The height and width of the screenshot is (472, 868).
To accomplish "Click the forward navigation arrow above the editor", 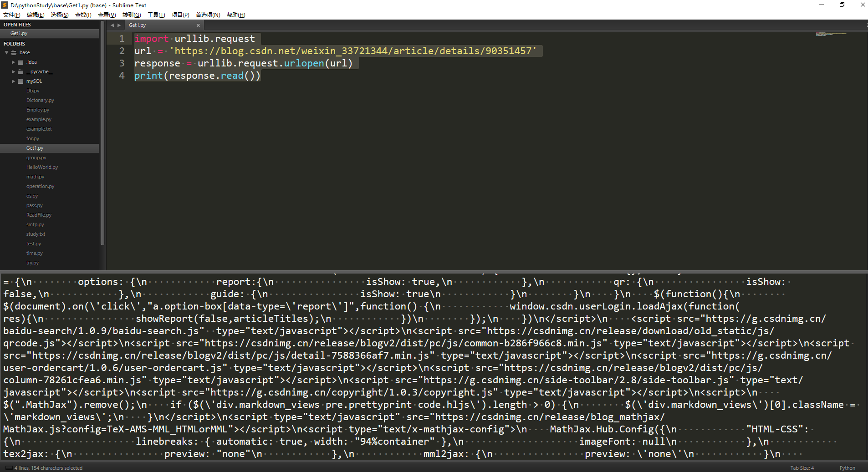I will [x=119, y=25].
